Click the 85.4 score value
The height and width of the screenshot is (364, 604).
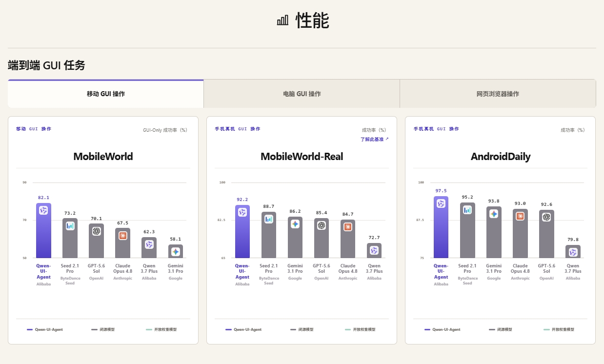[321, 213]
